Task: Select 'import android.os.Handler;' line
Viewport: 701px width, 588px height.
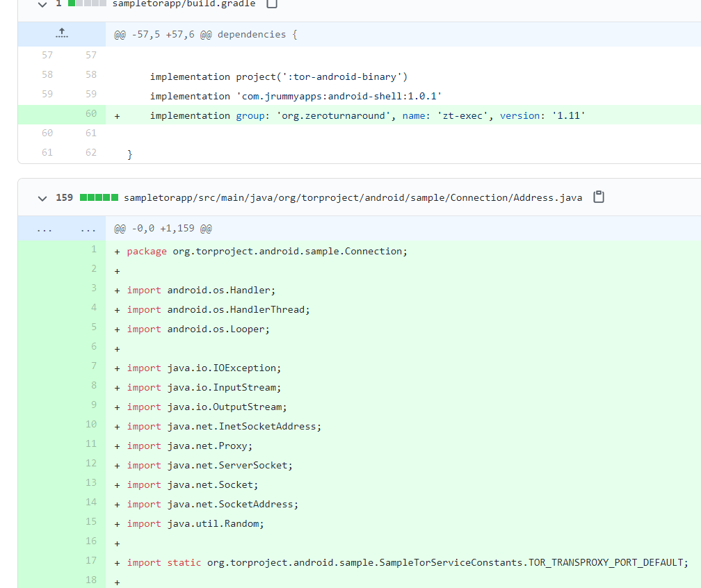Action: point(201,291)
